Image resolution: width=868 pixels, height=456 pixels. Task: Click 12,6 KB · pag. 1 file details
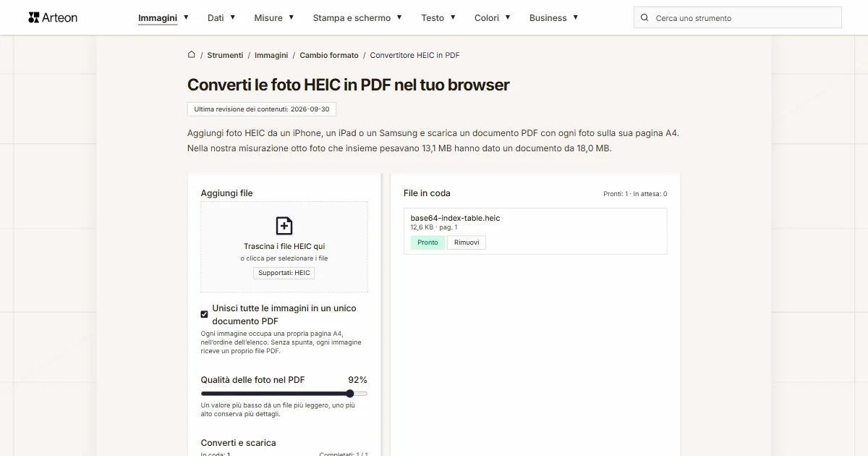(x=434, y=227)
